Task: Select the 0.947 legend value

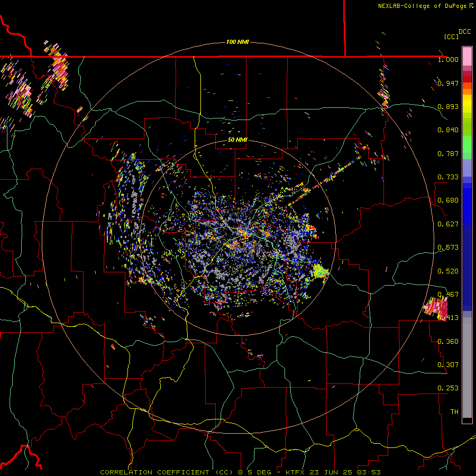Action: pos(448,83)
